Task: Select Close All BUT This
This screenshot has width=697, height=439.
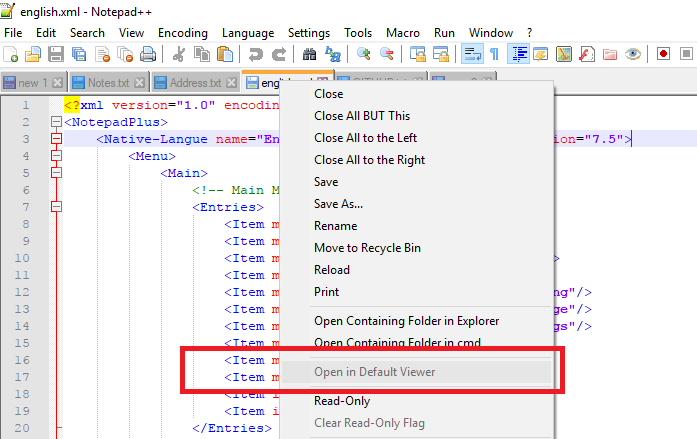Action: (x=417, y=116)
